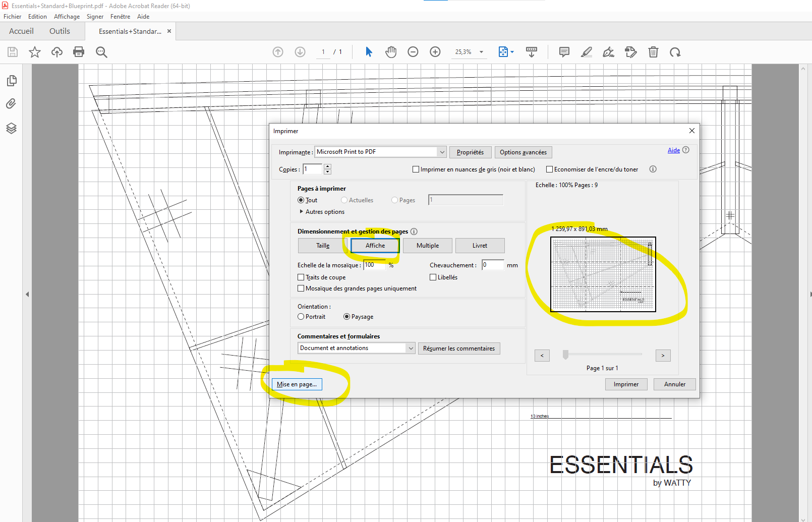Click the info icon next to Dimensionnement heading

pyautogui.click(x=414, y=231)
